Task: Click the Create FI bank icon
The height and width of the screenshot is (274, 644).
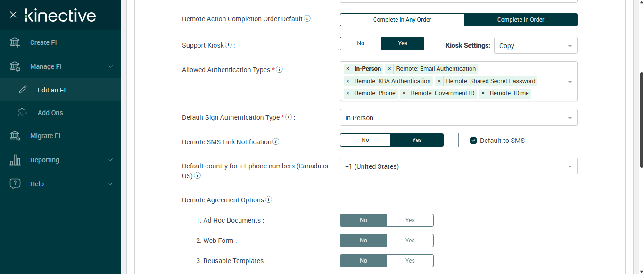Action: 15,42
